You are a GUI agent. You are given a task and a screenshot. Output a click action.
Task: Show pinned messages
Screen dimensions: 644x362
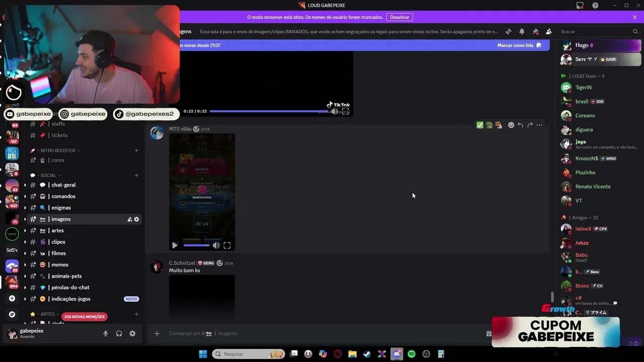pos(535,31)
